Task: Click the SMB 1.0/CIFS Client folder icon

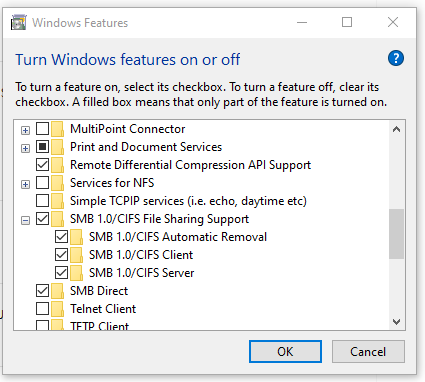Action: pyautogui.click(x=76, y=255)
